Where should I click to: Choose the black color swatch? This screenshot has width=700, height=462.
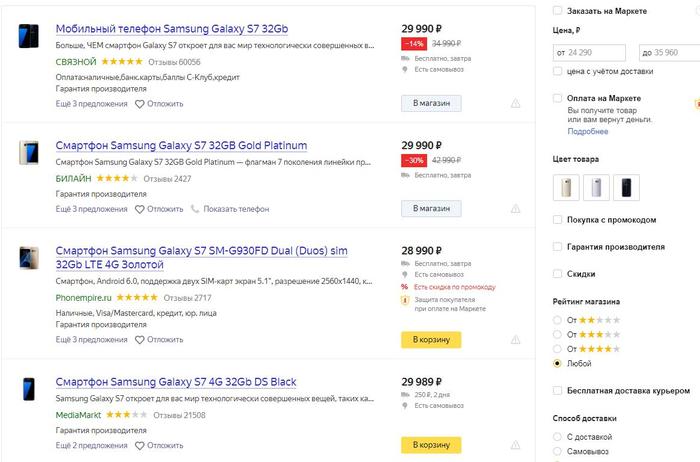coord(628,186)
